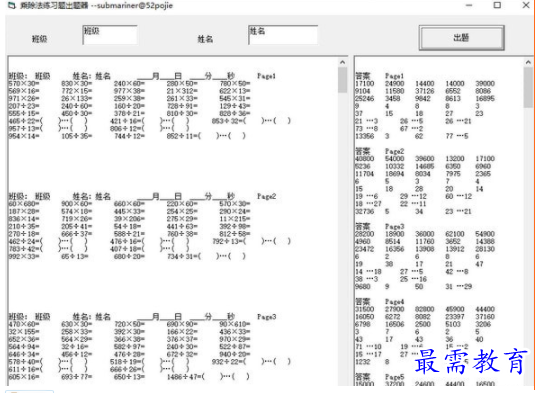The height and width of the screenshot is (393, 536).
Task: Select the question 21×312=
Action: [182, 91]
